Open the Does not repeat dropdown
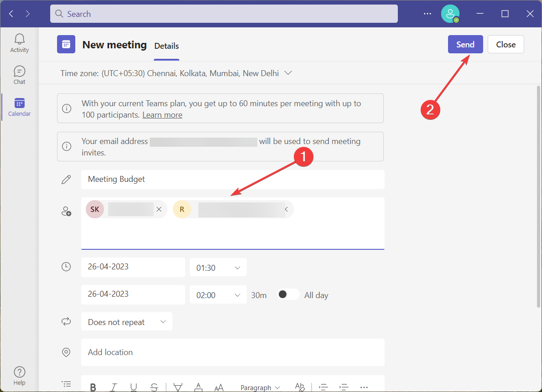Image resolution: width=542 pixels, height=392 pixels. tap(126, 321)
